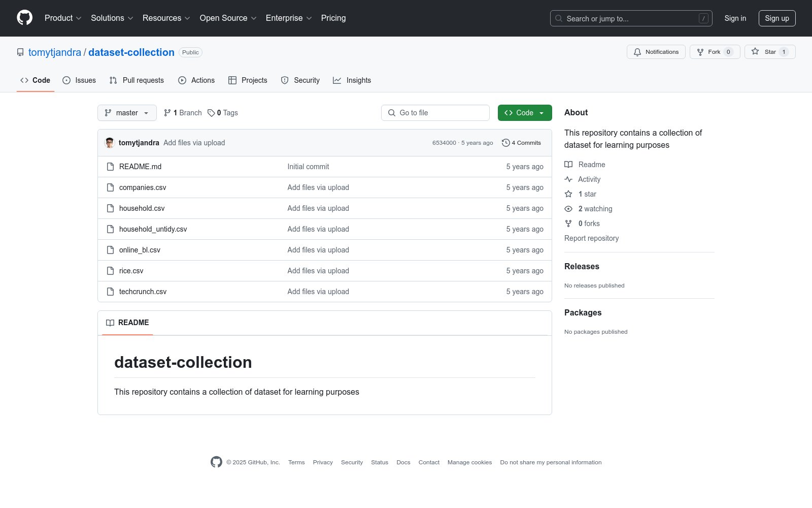This screenshot has height=508, width=812.
Task: Select the README tab in readme panel
Action: [127, 323]
